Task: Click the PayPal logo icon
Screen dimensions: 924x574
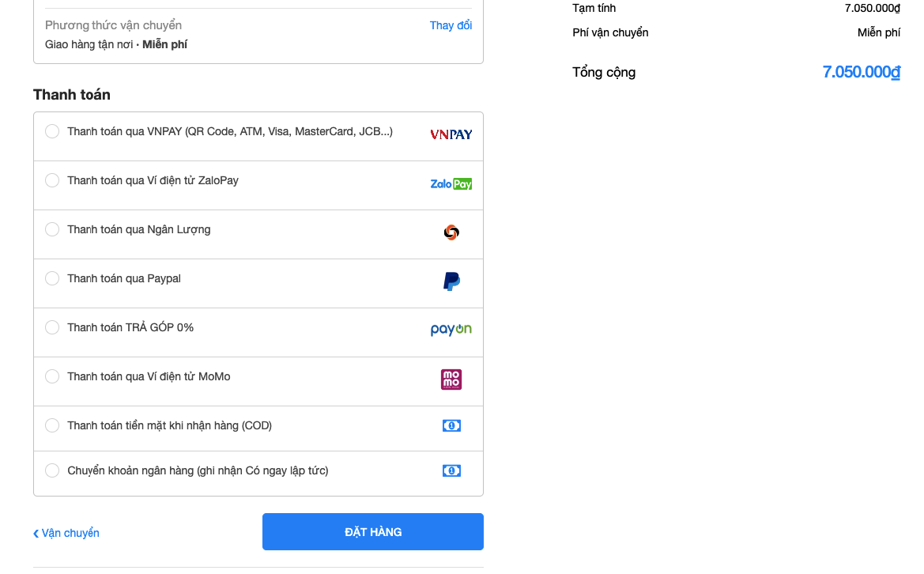Action: tap(451, 281)
